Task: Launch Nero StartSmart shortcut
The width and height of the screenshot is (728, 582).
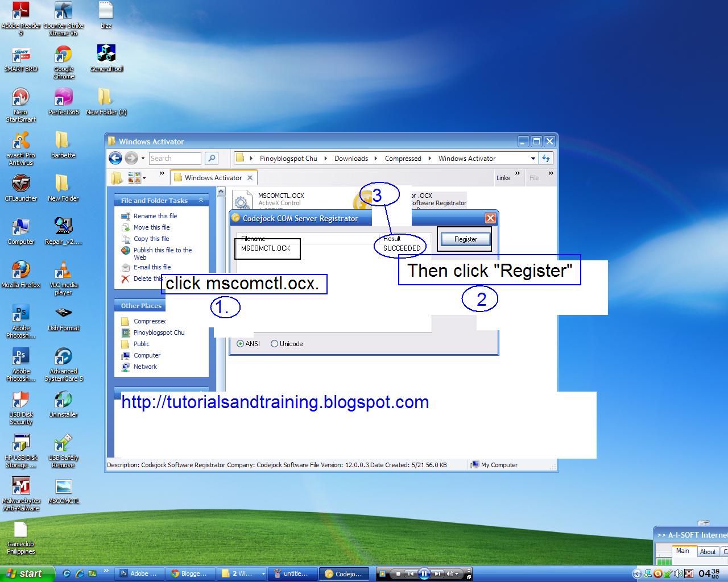Action: [21, 106]
